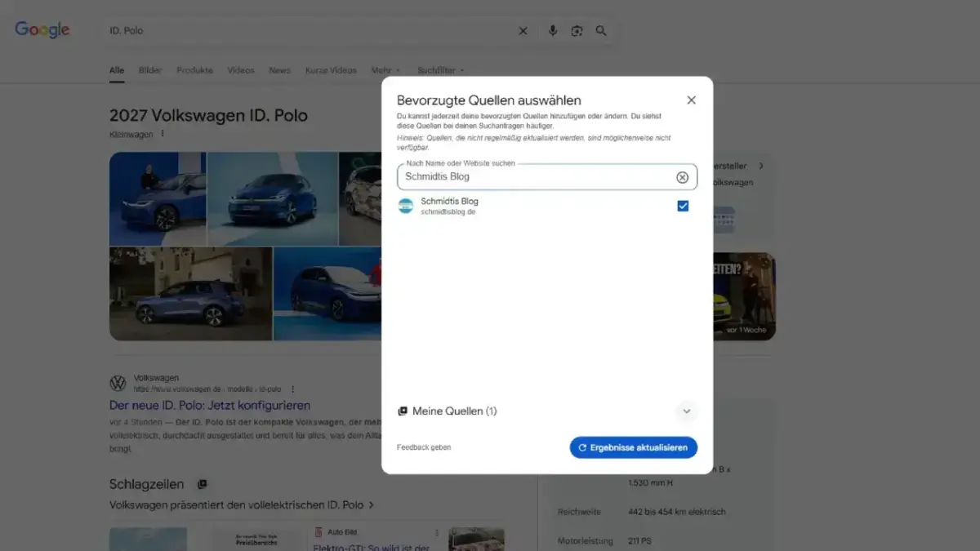Switch to the Bilder tab
The image size is (980, 551).
click(150, 70)
